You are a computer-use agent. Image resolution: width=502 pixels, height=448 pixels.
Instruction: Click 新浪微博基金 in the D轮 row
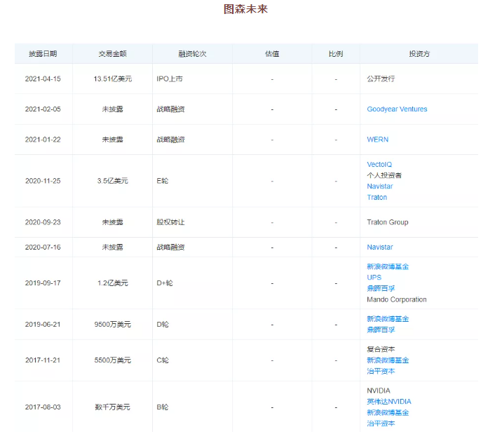tap(388, 319)
